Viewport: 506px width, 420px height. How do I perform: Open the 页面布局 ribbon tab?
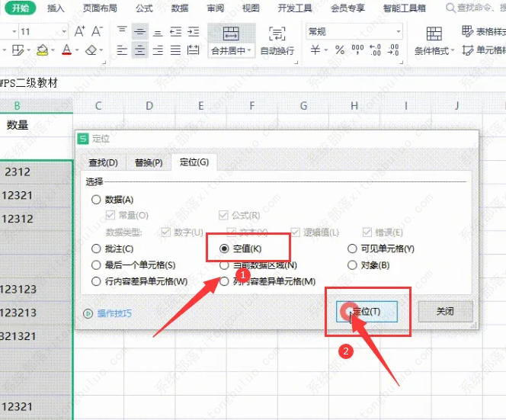pos(99,8)
